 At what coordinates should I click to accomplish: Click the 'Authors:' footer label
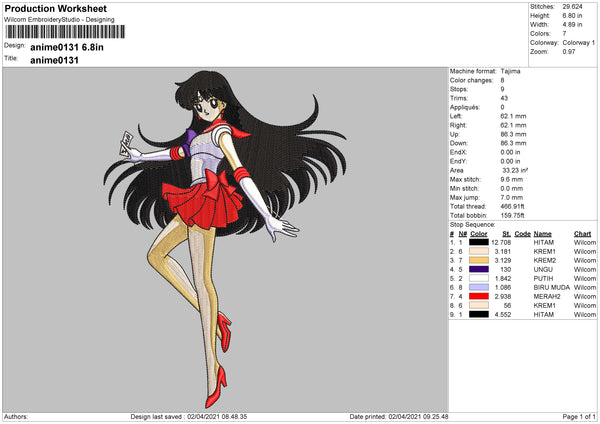coord(16,417)
